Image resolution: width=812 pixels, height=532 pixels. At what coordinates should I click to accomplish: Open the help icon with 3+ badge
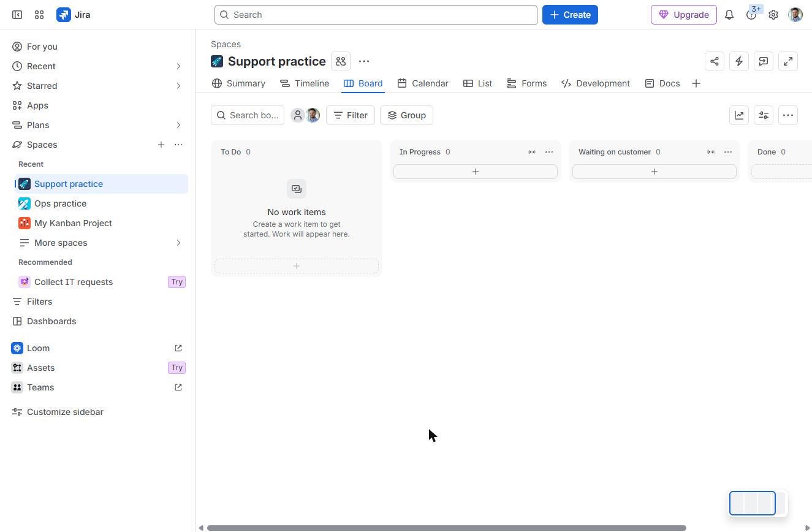751,15
